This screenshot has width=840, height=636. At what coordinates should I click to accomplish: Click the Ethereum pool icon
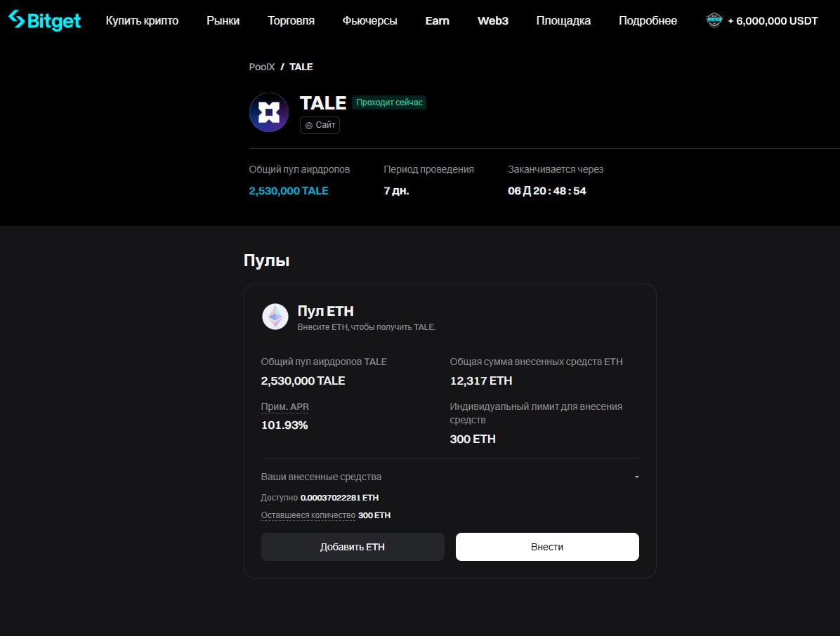coord(275,317)
